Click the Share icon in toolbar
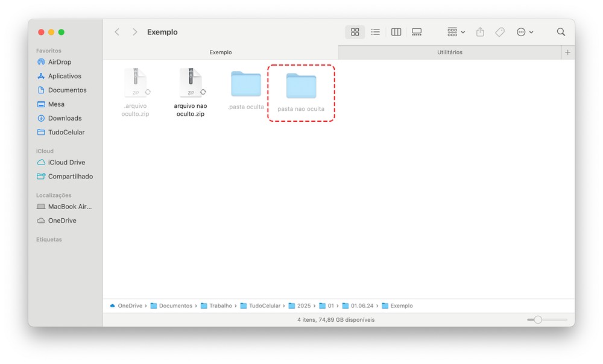Viewport: 603px width, 364px height. 480,32
